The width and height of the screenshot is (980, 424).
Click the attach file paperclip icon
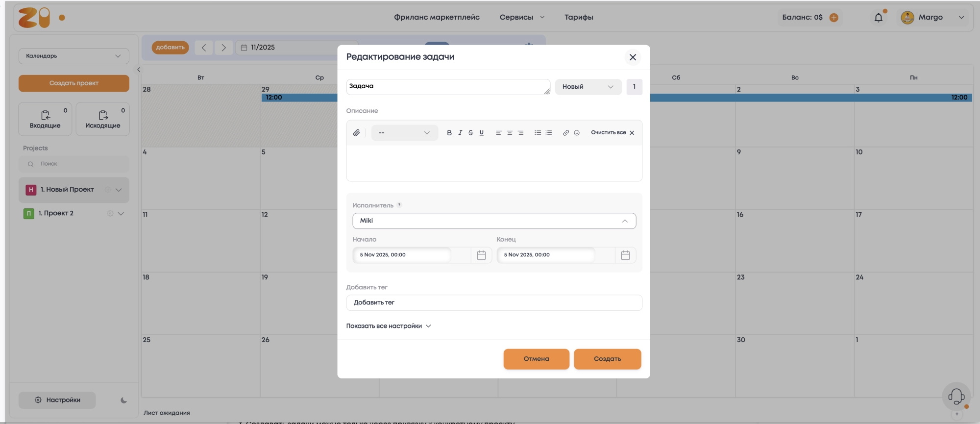(356, 133)
